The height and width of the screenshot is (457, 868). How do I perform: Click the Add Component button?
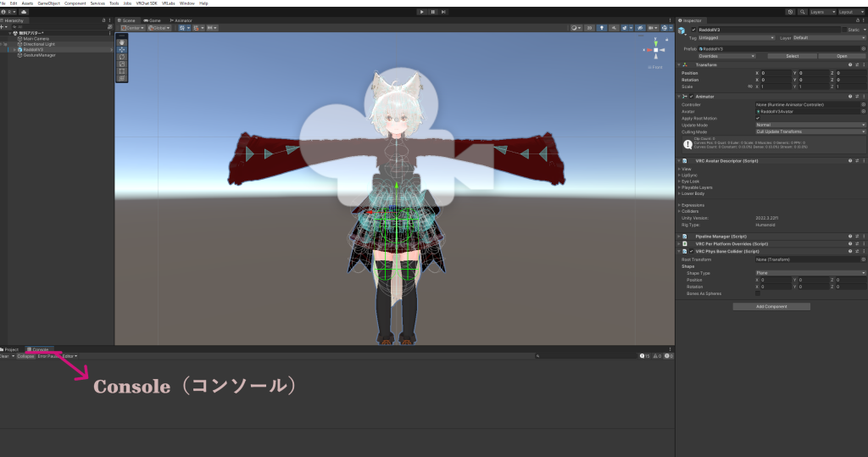click(x=771, y=306)
